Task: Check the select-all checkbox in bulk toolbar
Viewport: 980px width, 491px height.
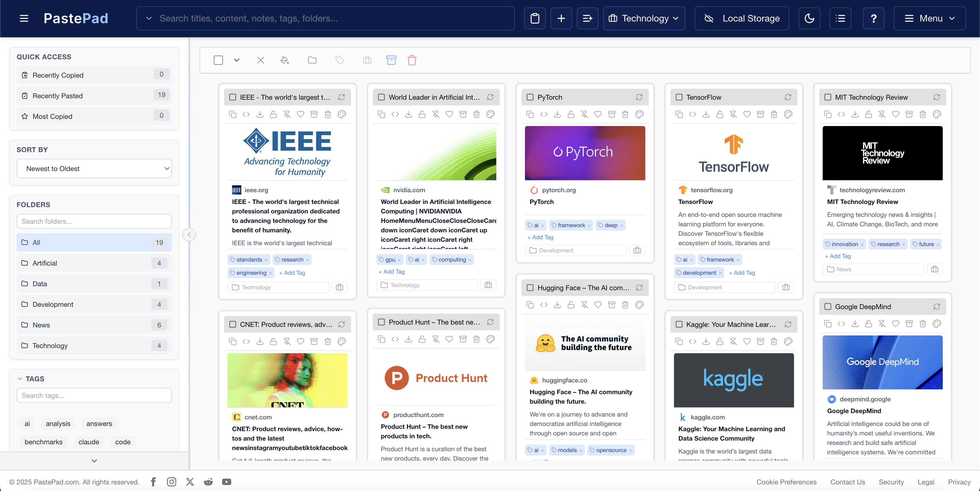Action: (x=218, y=60)
